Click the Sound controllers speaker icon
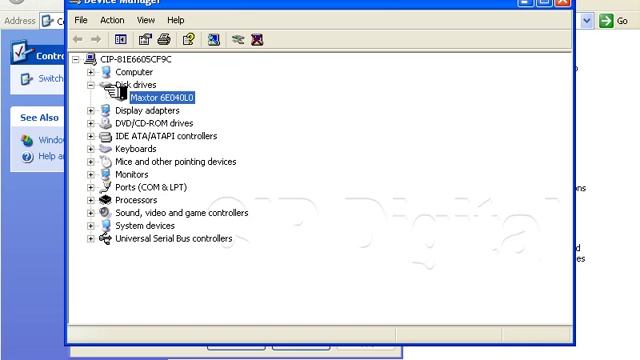The width and height of the screenshot is (640, 360). click(x=105, y=213)
